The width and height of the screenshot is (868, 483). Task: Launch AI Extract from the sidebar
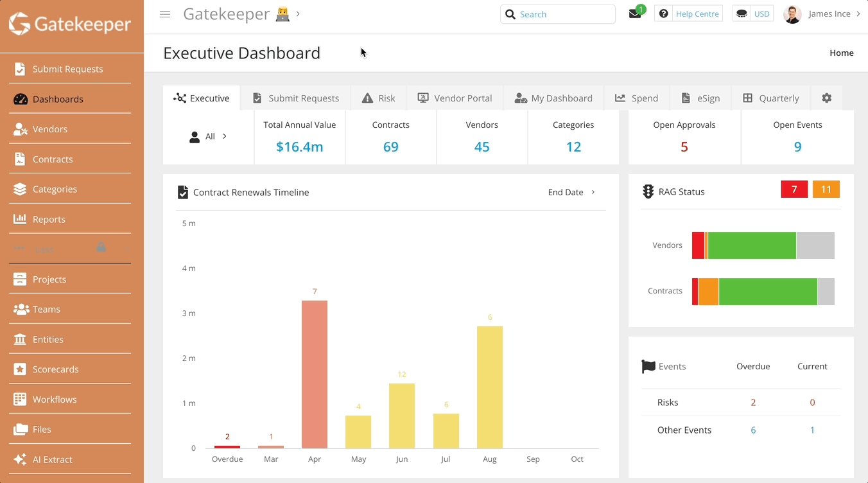54,459
